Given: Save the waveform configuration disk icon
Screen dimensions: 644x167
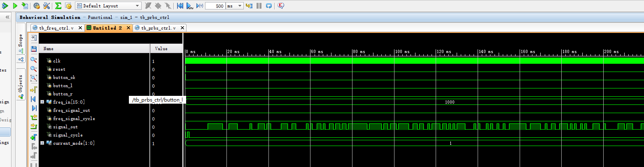Looking at the screenshot, I should click(x=34, y=49).
